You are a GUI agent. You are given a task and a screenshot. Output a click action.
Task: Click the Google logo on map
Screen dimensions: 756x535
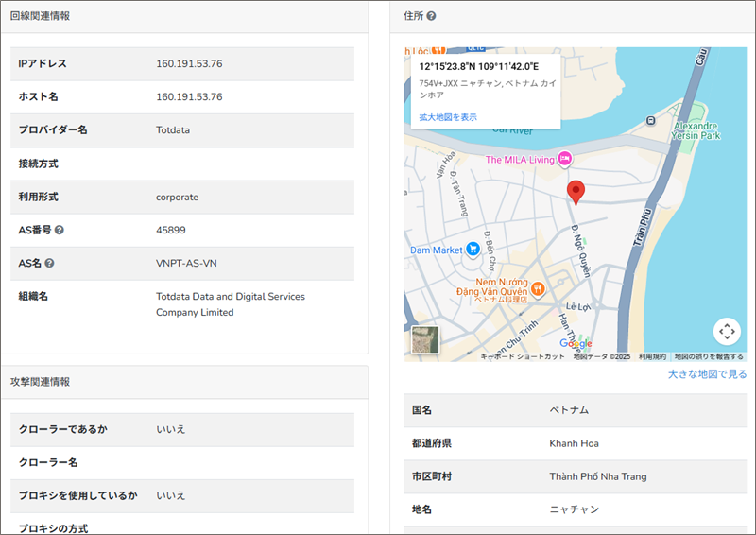coord(576,344)
